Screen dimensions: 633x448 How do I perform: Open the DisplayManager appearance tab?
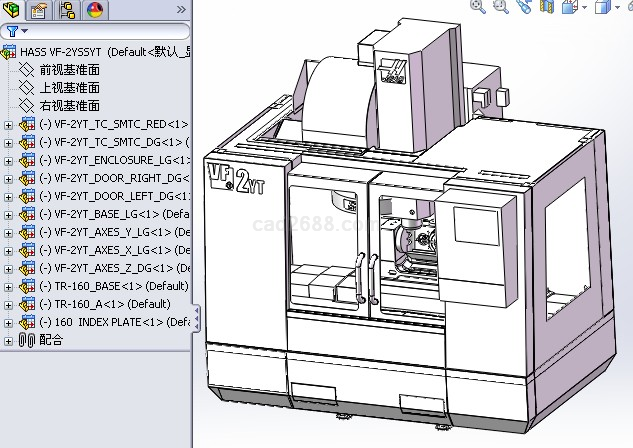[x=94, y=10]
